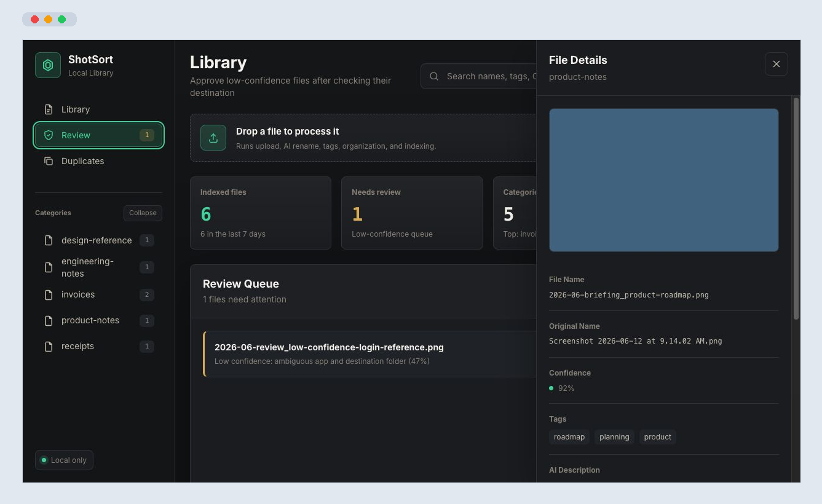Click the file icon beside invoices category
The image size is (822, 504).
tap(49, 295)
